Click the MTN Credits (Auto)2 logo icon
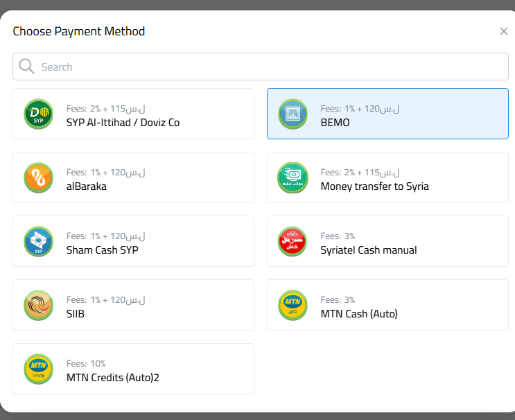The width and height of the screenshot is (515, 420). (38, 369)
